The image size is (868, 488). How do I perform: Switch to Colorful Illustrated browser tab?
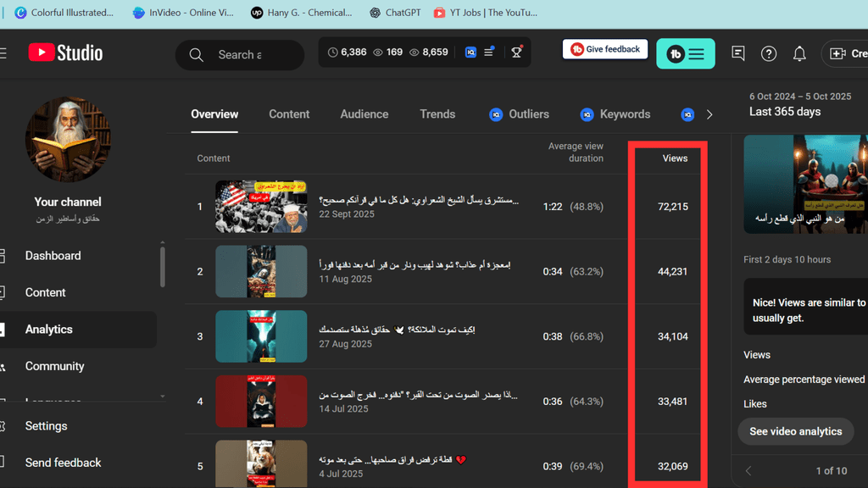click(x=64, y=13)
